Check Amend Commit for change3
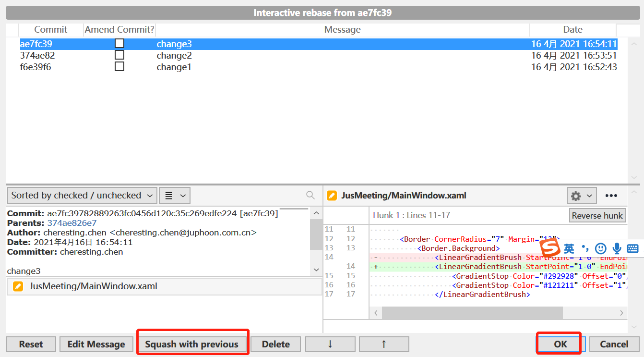 click(119, 43)
